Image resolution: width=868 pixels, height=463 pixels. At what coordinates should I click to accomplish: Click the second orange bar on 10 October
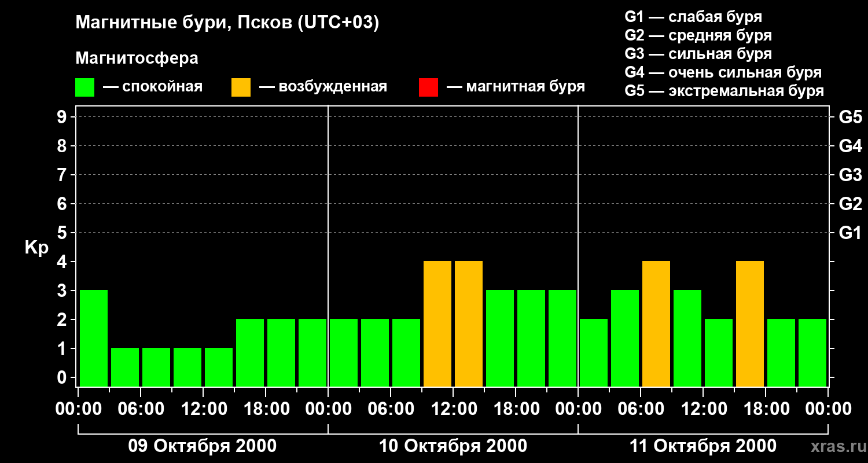469,324
